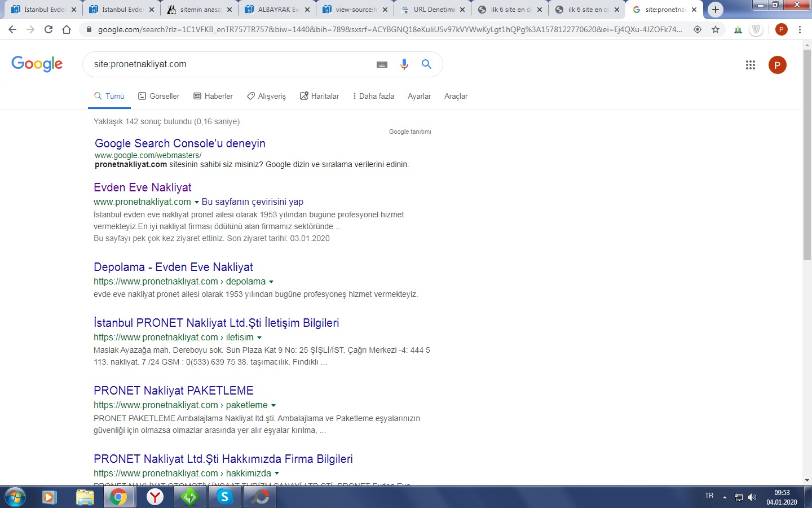Open the Ayarlar search settings
The image size is (812, 508).
[419, 96]
